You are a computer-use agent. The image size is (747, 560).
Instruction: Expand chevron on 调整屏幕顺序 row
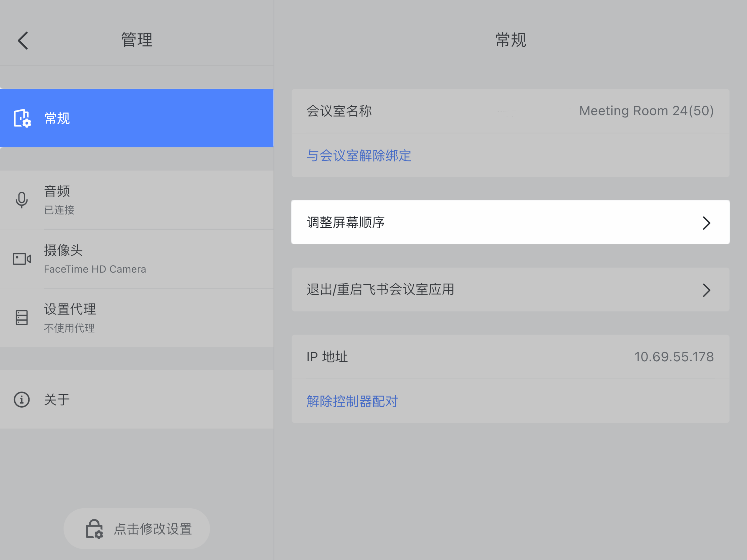pos(706,223)
